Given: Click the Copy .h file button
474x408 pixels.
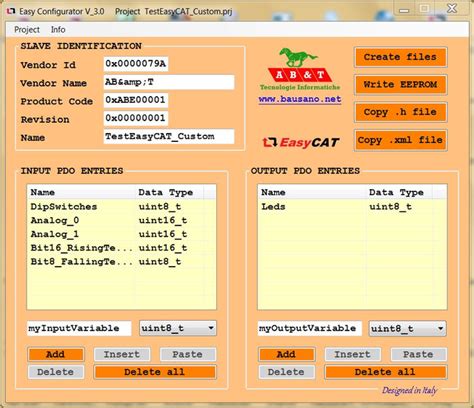Looking at the screenshot, I should point(400,112).
